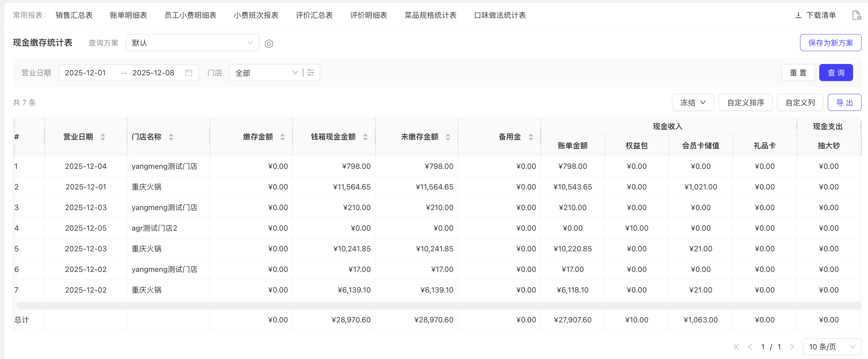Click the document icon beside 下载清单

point(857,15)
